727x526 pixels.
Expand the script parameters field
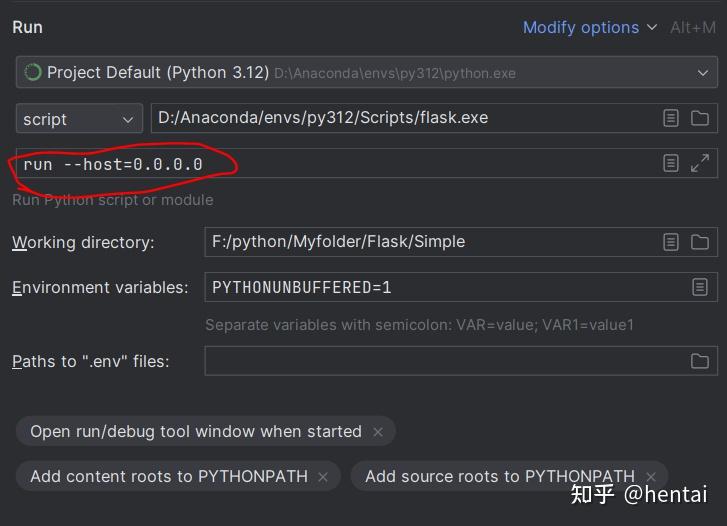[700, 163]
